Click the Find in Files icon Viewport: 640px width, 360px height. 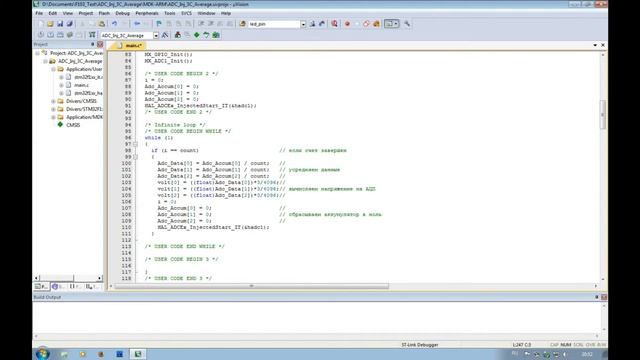[x=243, y=24]
